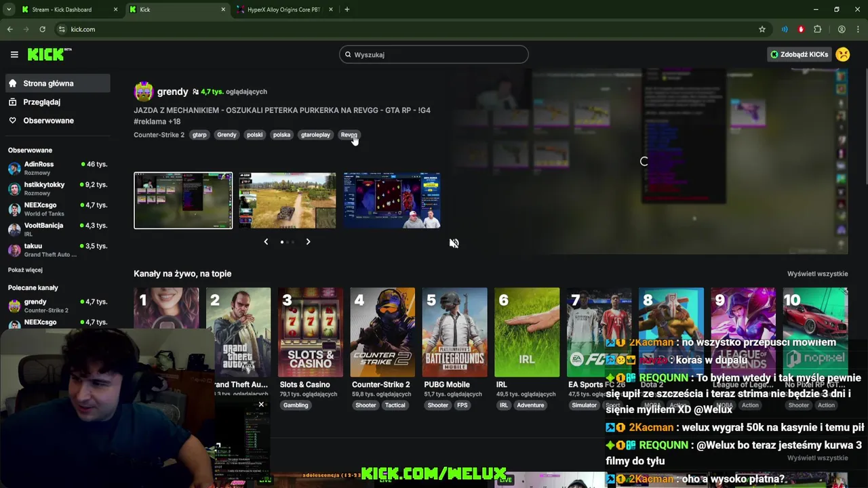
Task: Open hstikkytokky followed channel
Action: tap(58, 188)
